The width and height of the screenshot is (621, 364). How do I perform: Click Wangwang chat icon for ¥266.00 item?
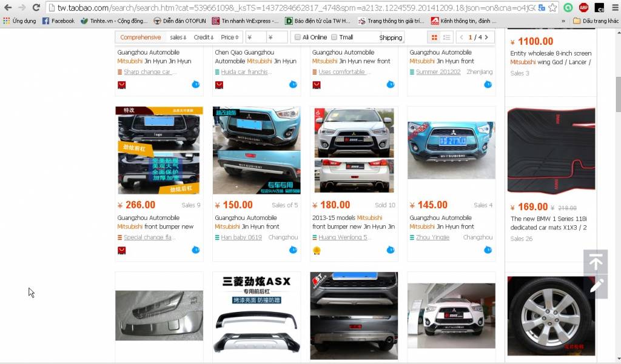[196, 250]
